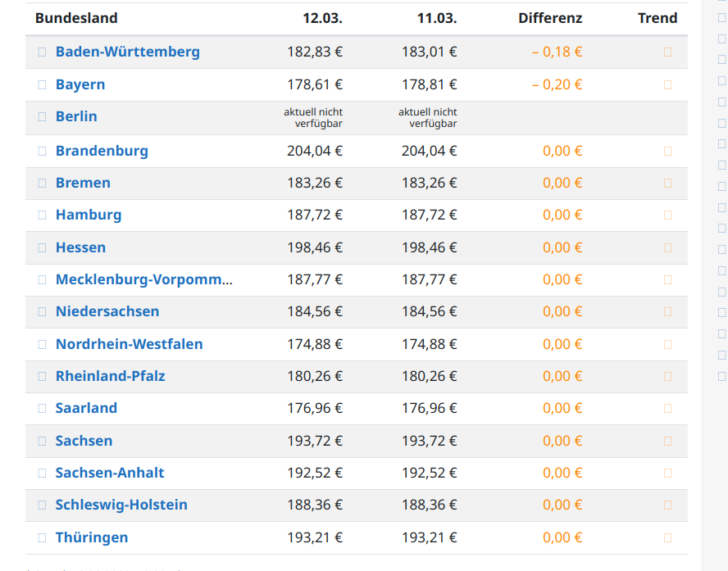Click the Bundesland column header
The height and width of the screenshot is (571, 728).
[x=76, y=18]
